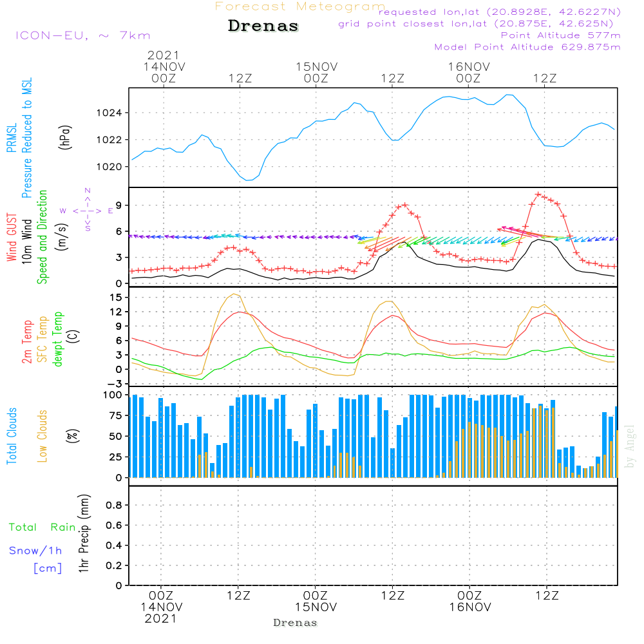Click the '(m/s)' unit label

click(x=62, y=237)
